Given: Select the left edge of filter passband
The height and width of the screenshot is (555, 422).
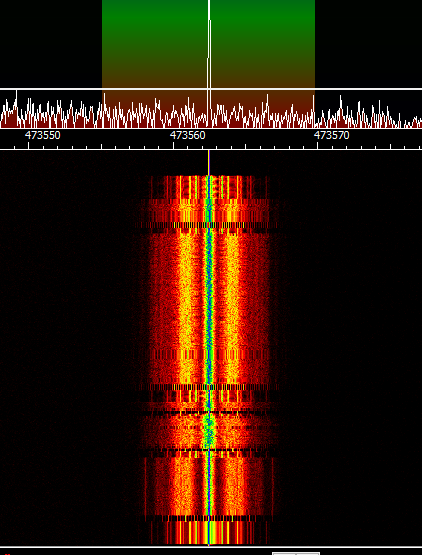Looking at the screenshot, I should coord(102,64).
